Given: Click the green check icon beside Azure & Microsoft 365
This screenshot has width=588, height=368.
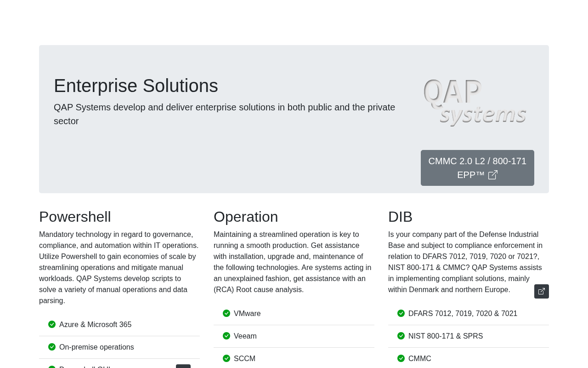Looking at the screenshot, I should click(x=52, y=324).
